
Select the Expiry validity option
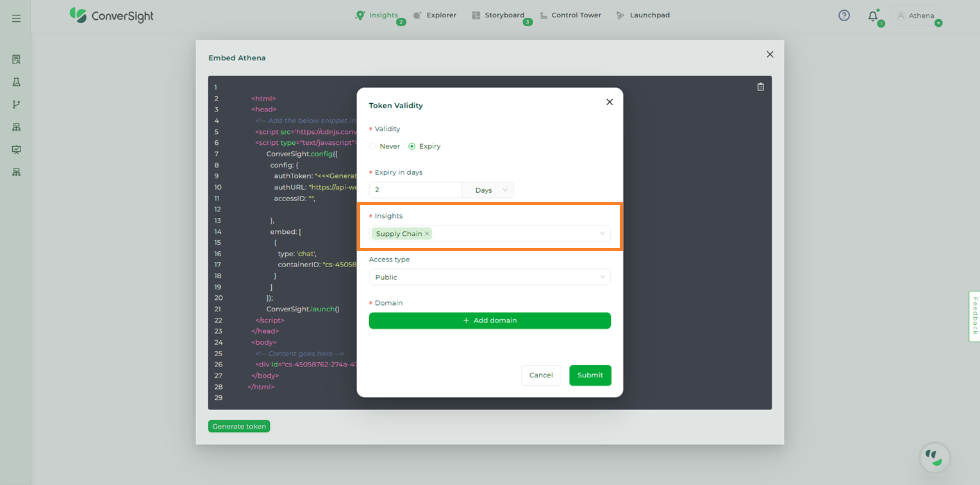pos(412,147)
